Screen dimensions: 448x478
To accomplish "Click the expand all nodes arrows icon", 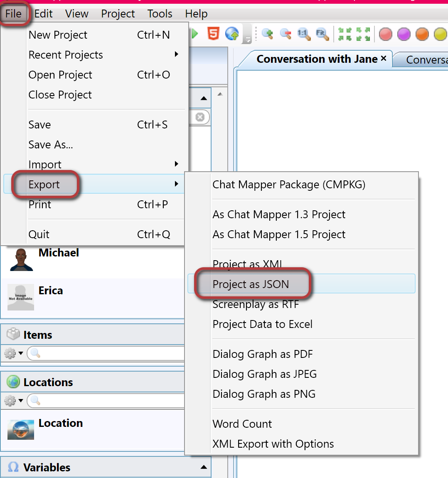I will point(363,34).
